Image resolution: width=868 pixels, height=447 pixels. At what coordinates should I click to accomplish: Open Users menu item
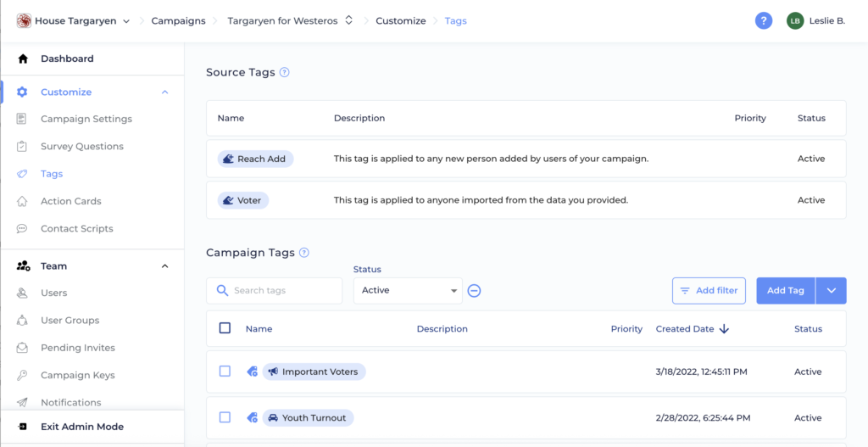point(53,293)
